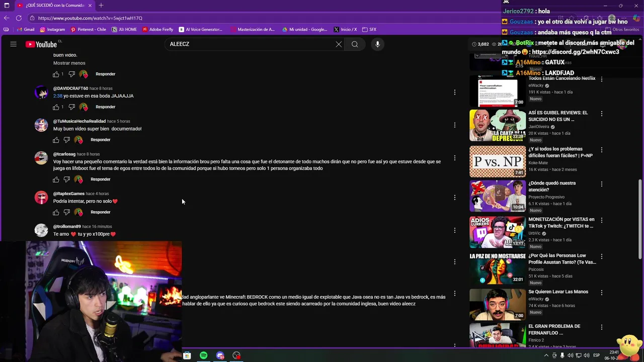Open the Discord taskbar icon
Viewport: 644px width, 362px height.
click(x=220, y=355)
